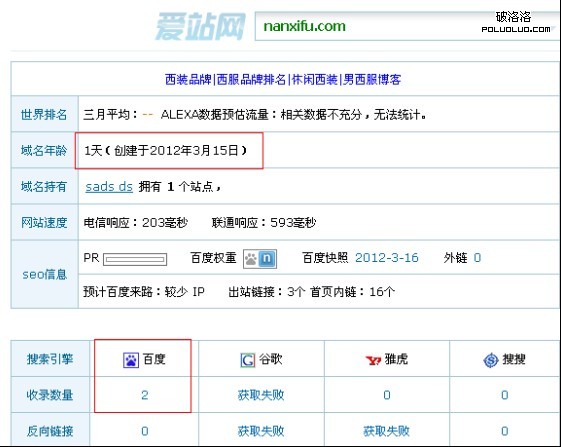561x447 pixels.
Task: Click the 网站速度 row label
Action: click(x=44, y=223)
